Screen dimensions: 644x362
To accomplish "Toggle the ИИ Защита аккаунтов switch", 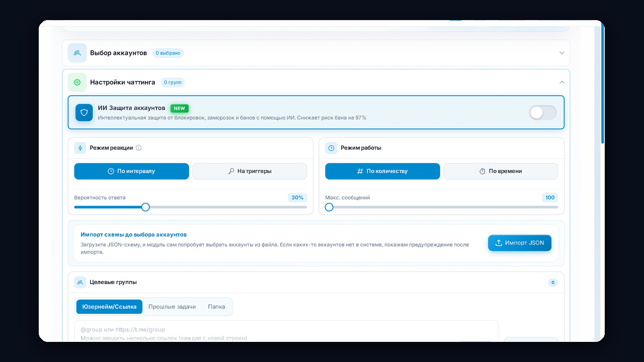I will (x=543, y=113).
